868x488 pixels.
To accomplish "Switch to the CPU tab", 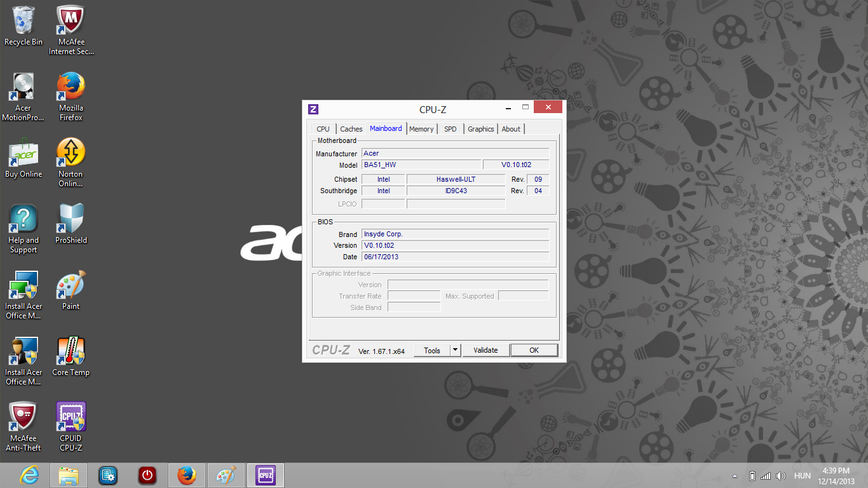I will pos(323,129).
